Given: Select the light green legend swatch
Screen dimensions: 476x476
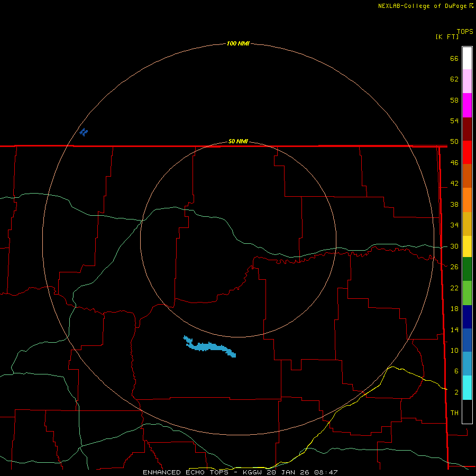Looking at the screenshot, I should coord(467,293).
